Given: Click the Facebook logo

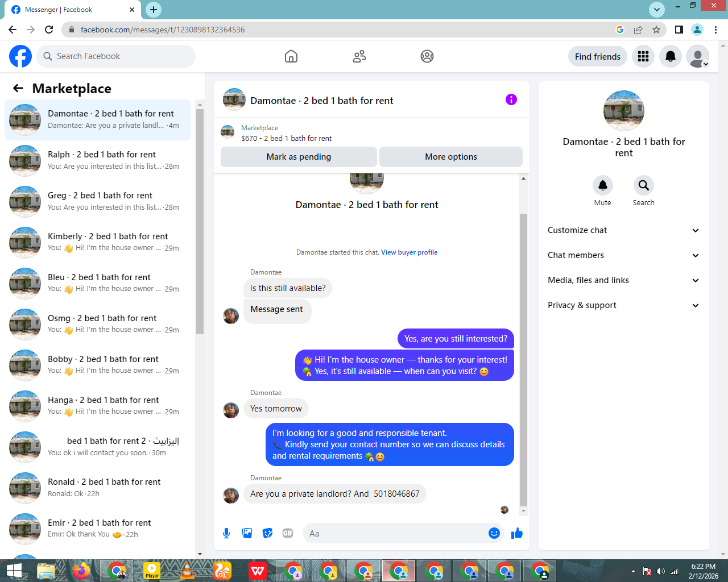Looking at the screenshot, I should tap(20, 56).
